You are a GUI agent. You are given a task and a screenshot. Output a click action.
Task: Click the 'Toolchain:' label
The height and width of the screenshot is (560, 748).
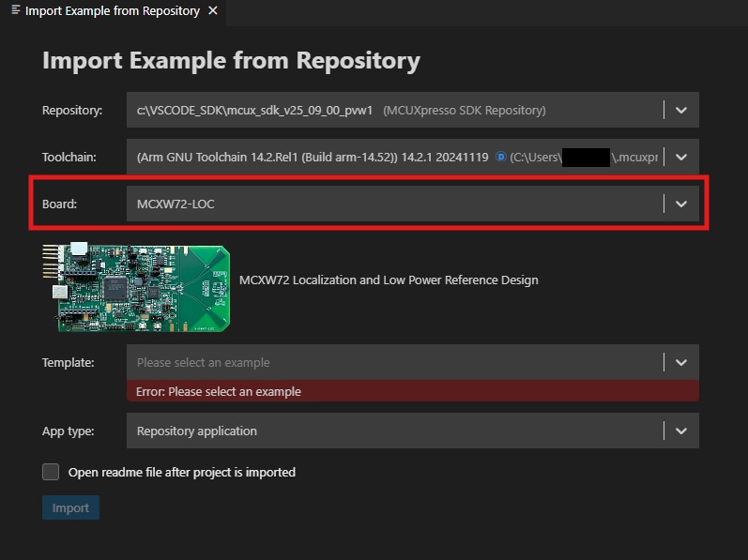click(69, 157)
